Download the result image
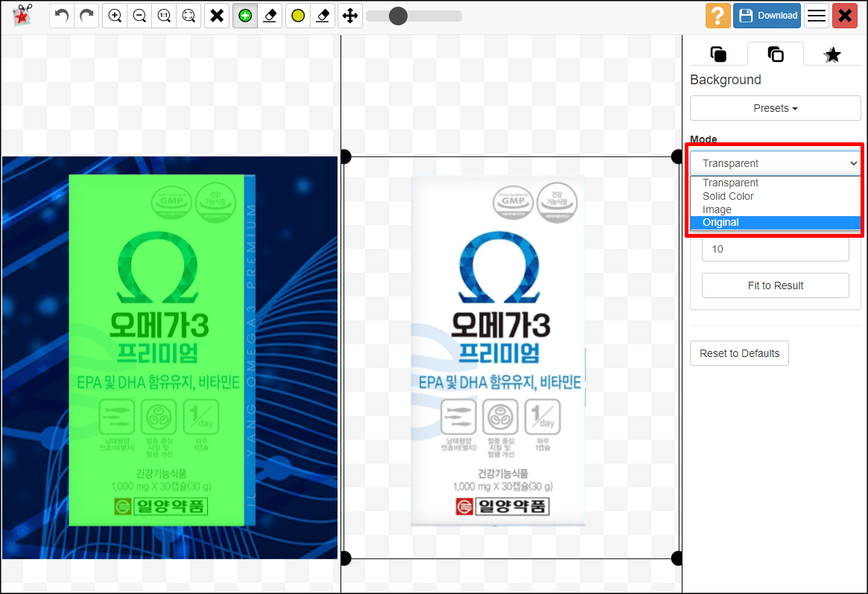 click(767, 16)
